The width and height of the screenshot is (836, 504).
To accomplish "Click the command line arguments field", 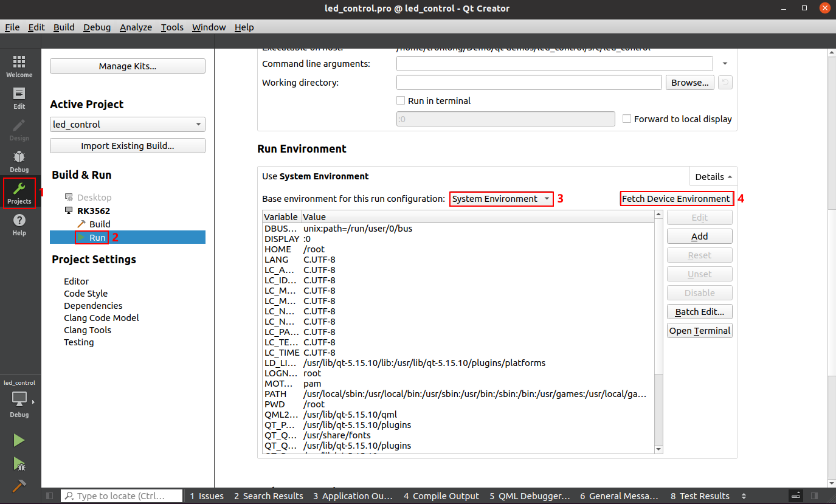I will pos(554,64).
